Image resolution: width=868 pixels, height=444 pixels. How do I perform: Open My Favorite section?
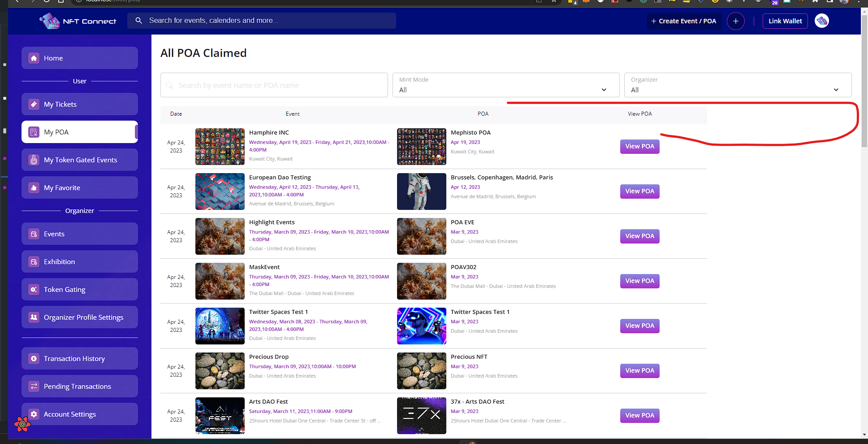(x=80, y=187)
